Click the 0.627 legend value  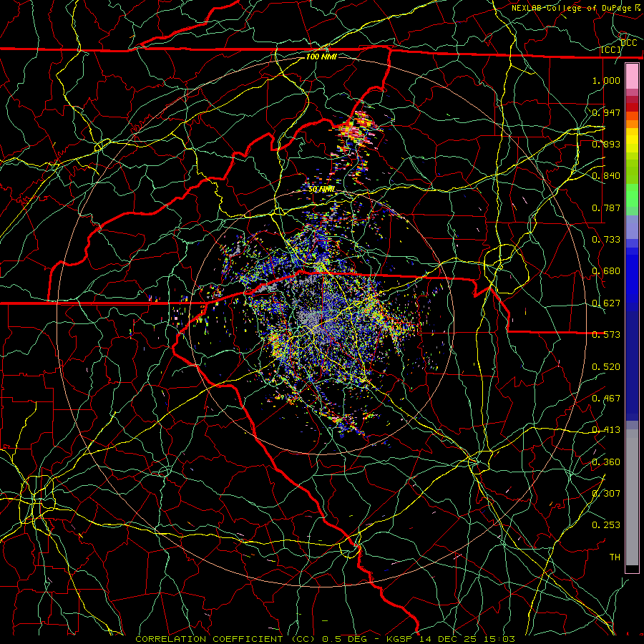click(x=606, y=303)
